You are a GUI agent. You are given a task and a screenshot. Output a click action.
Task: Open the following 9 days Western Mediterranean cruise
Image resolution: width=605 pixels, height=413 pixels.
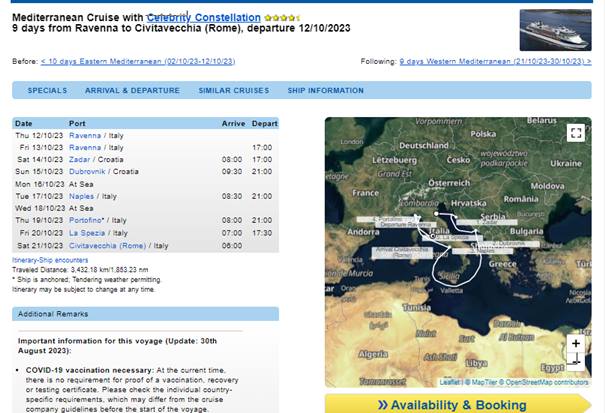click(x=495, y=61)
